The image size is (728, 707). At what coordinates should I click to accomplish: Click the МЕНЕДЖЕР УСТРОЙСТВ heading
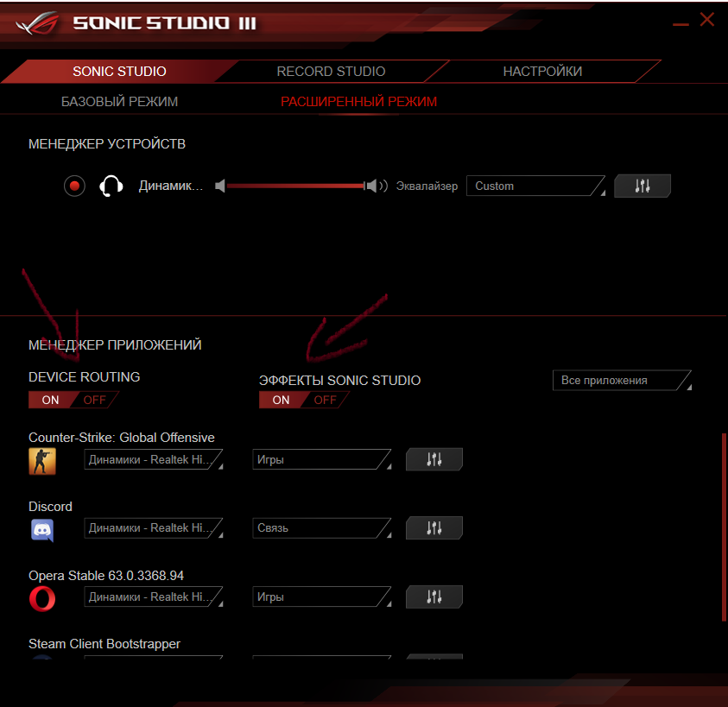(x=107, y=144)
